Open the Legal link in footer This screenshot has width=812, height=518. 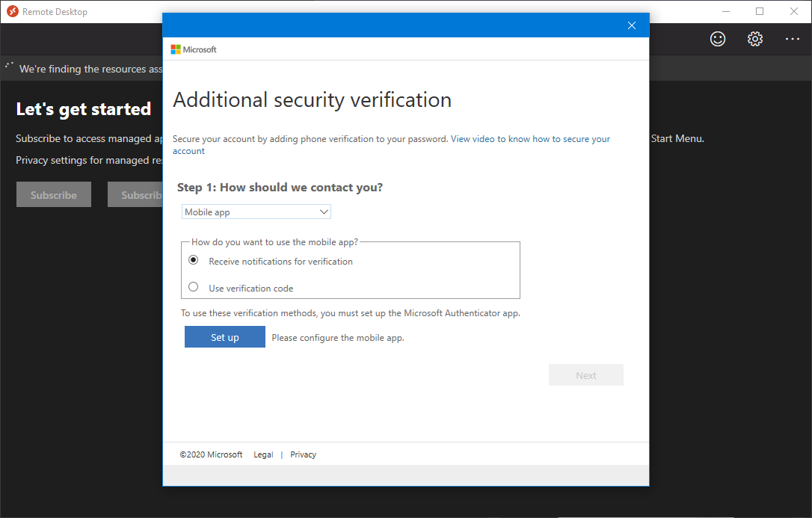[263, 454]
